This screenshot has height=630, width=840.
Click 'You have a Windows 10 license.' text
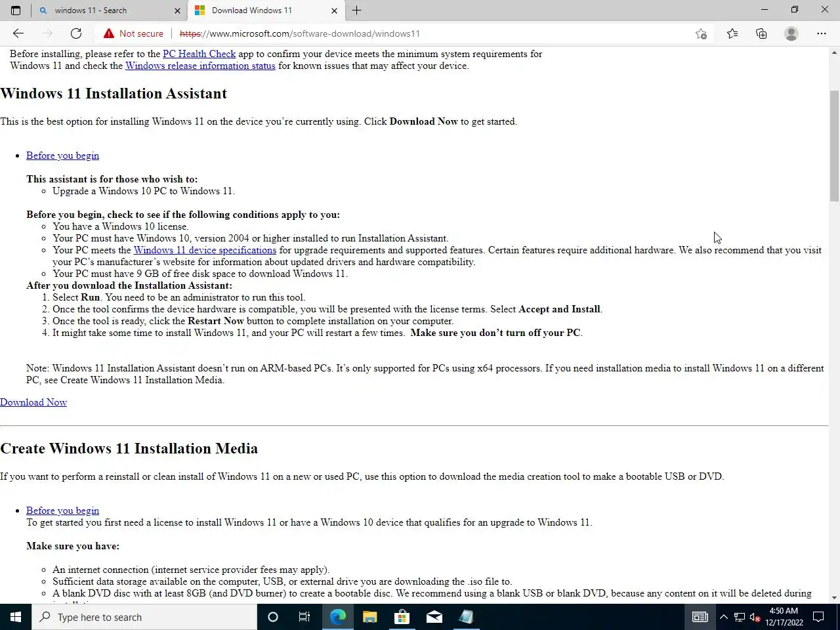(x=121, y=226)
